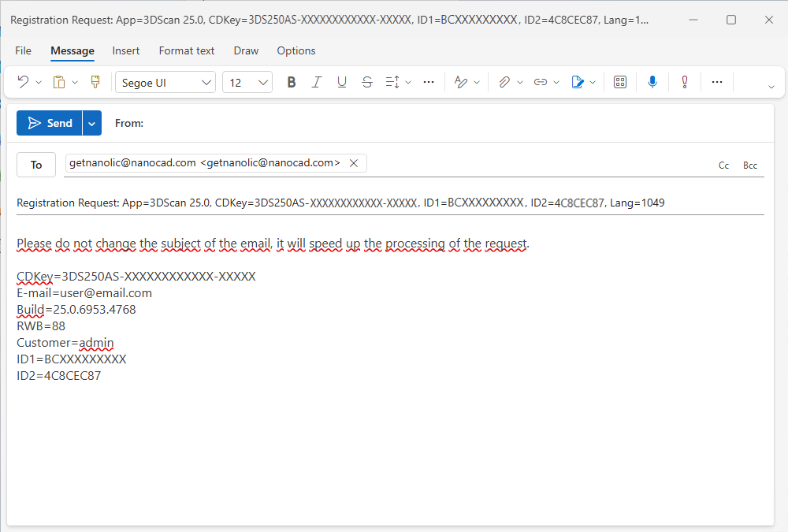Click the To recipients button
Image resolution: width=788 pixels, height=532 pixels.
coord(36,165)
